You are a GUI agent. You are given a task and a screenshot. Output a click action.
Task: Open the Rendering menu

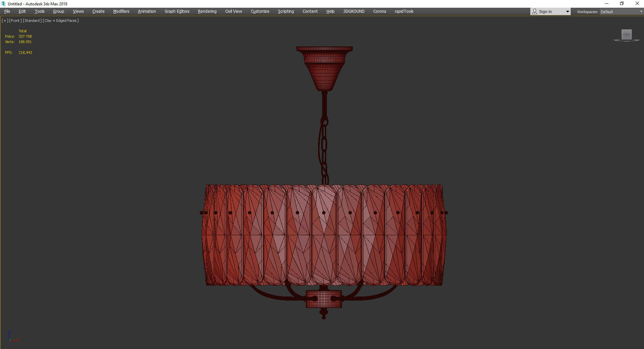pos(207,11)
